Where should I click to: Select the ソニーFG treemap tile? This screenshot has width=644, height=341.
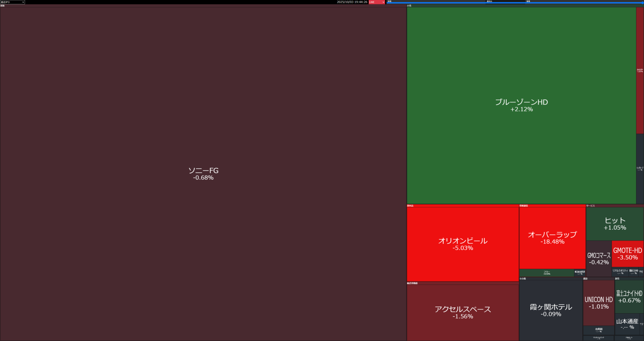pos(203,174)
